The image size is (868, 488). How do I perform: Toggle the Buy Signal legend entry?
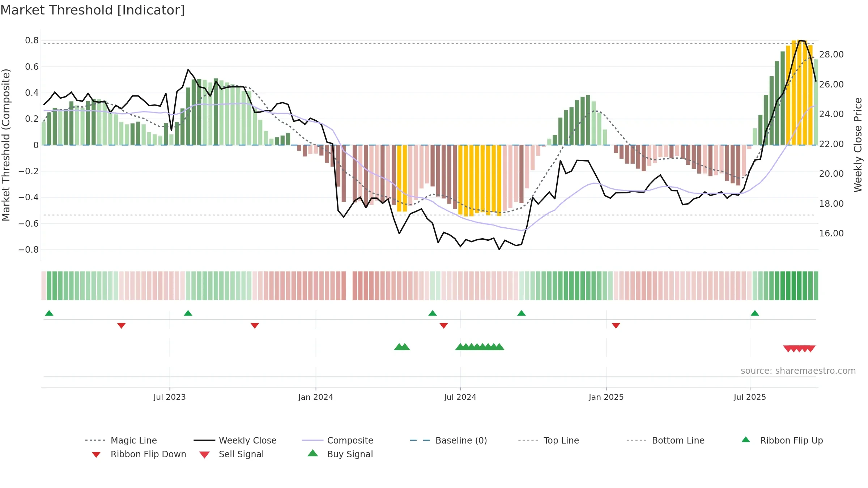point(340,454)
